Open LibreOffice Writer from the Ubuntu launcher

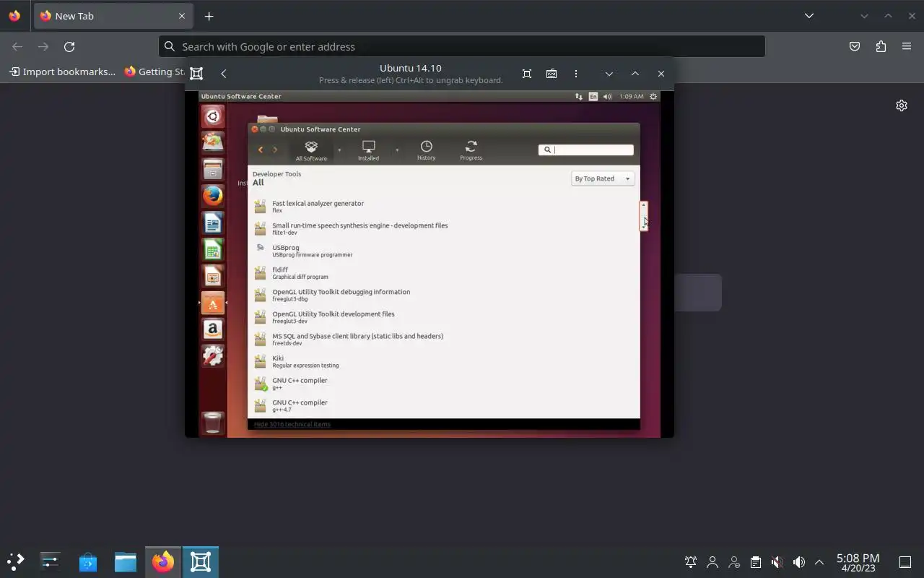212,223
